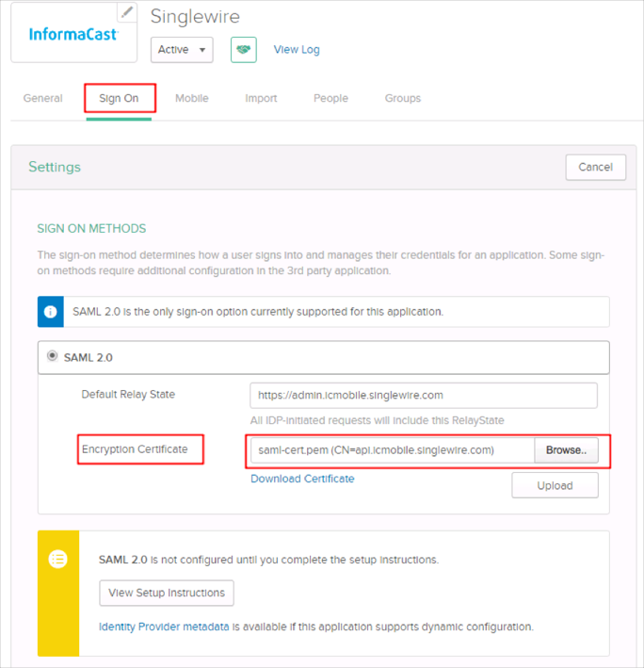This screenshot has width=644, height=668.
Task: Switch to the Groups tab
Action: click(403, 98)
